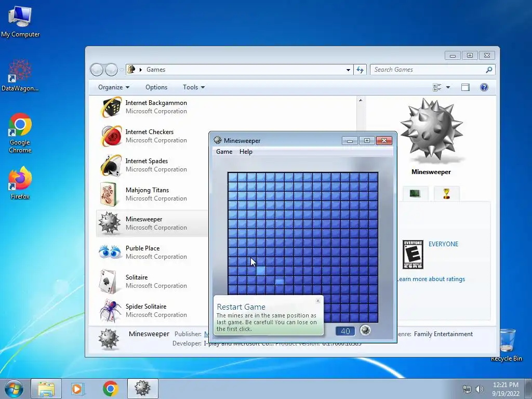Select the Purble Place eyes icon
The height and width of the screenshot is (399, 532).
(x=110, y=252)
